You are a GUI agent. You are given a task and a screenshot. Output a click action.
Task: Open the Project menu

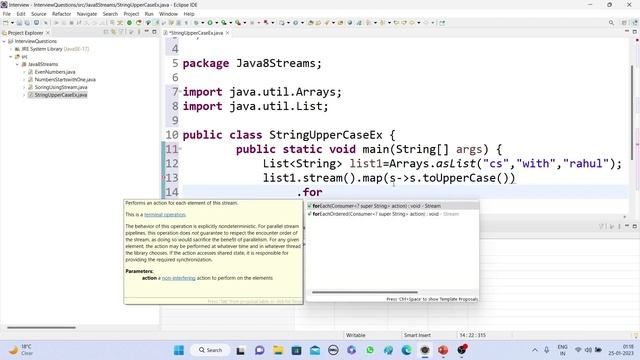click(131, 14)
